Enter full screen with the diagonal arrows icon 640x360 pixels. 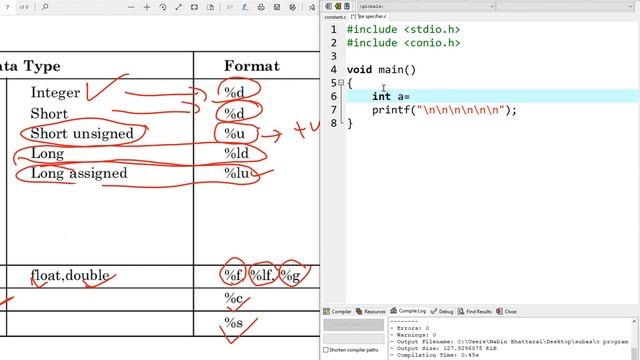coord(178,7)
